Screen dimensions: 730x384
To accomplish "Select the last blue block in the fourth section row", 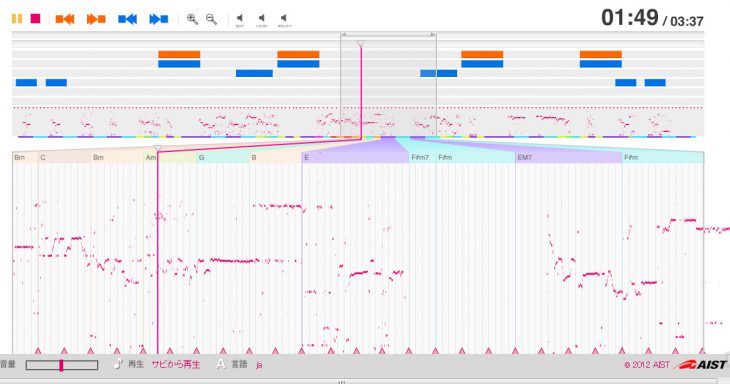I will coord(655,82).
